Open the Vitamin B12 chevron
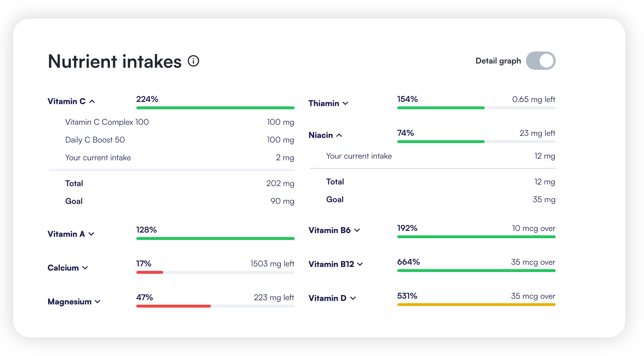Image resolution: width=644 pixels, height=356 pixels. (360, 264)
